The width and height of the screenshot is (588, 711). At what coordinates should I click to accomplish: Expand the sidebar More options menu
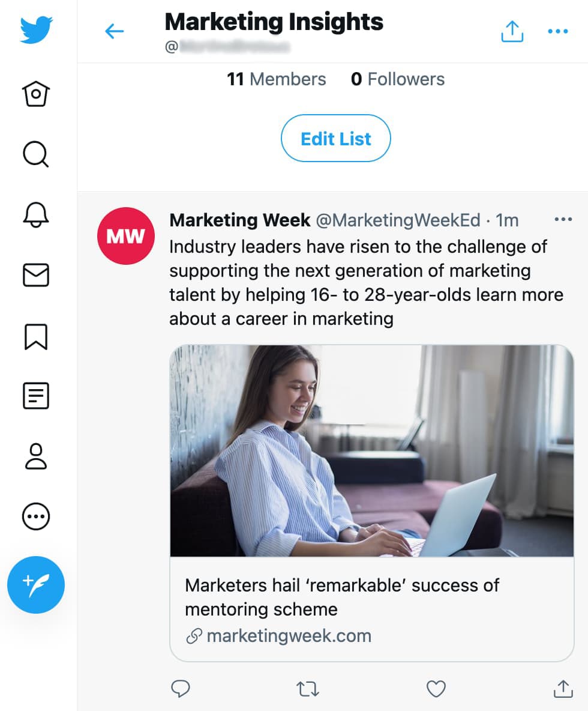point(36,516)
